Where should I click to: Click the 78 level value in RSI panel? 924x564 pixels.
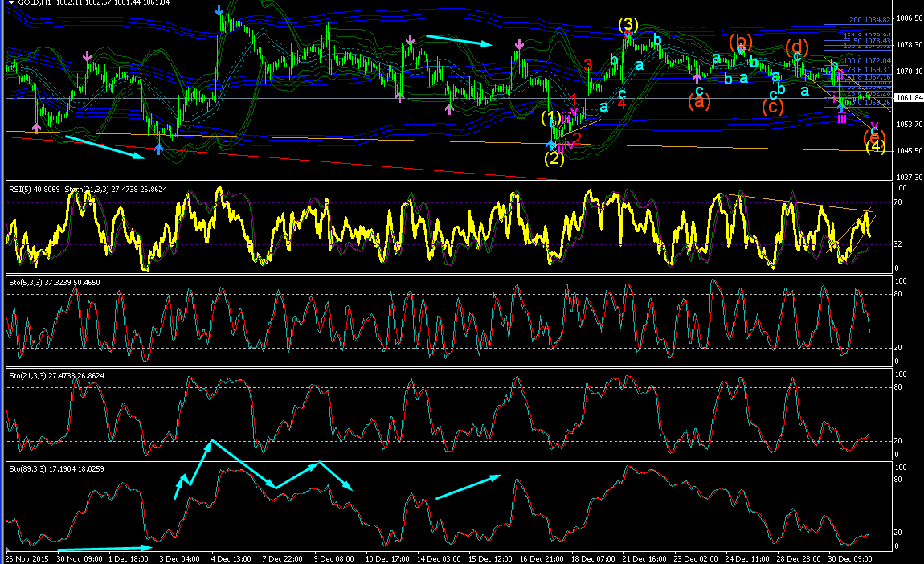(898, 202)
